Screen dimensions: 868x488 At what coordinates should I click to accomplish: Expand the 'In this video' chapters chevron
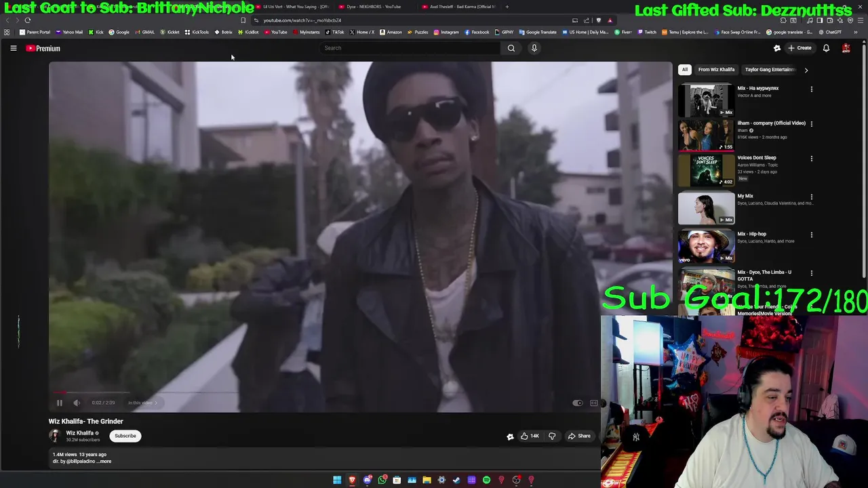155,403
